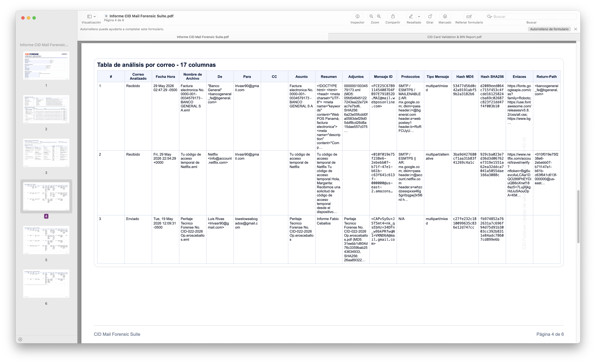Click the 'Asunto' column header
Screen dimensions: 596x364
click(301, 77)
